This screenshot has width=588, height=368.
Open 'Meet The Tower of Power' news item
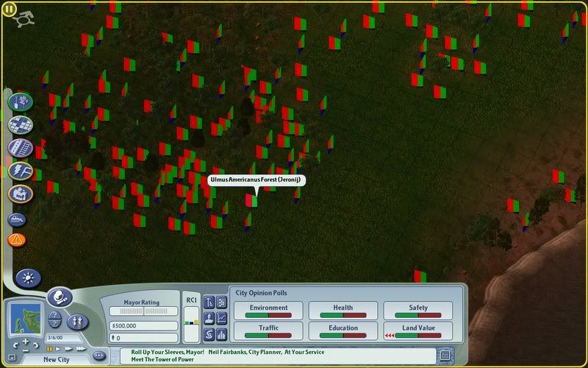click(162, 359)
